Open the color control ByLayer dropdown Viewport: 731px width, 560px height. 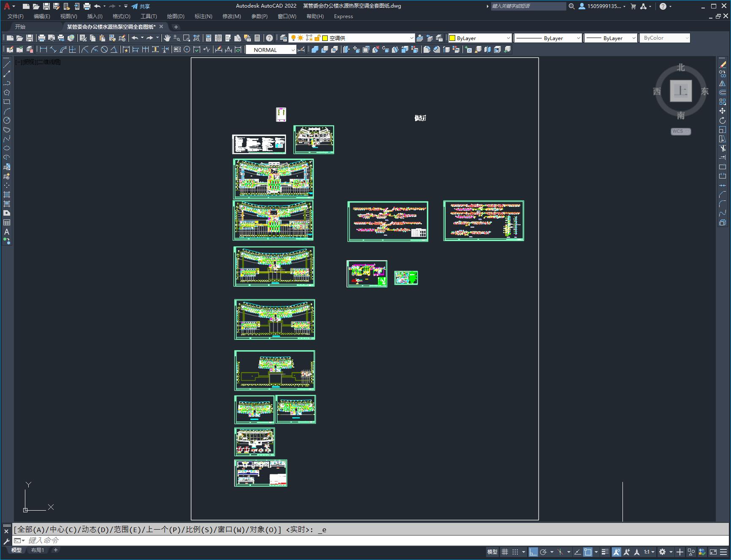(480, 38)
